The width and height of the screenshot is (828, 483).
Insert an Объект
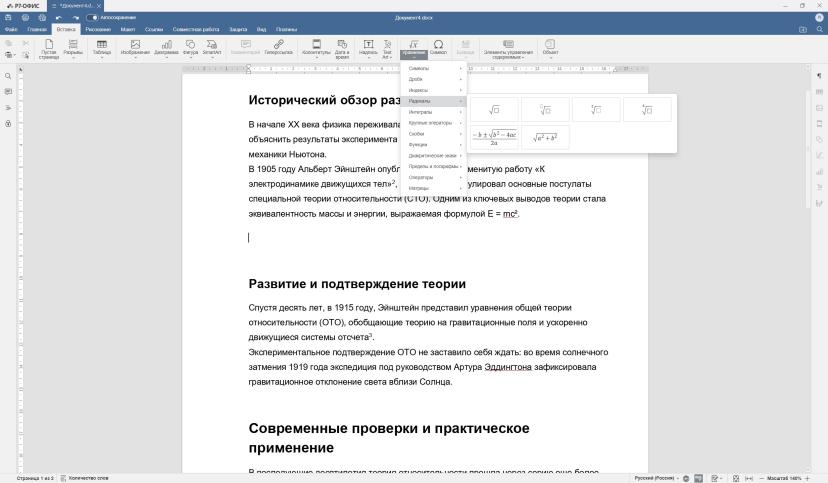[550, 49]
